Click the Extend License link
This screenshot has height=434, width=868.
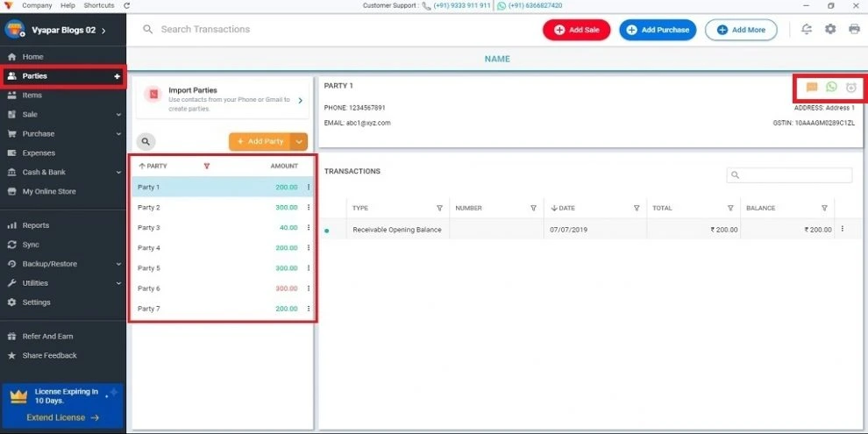62,417
